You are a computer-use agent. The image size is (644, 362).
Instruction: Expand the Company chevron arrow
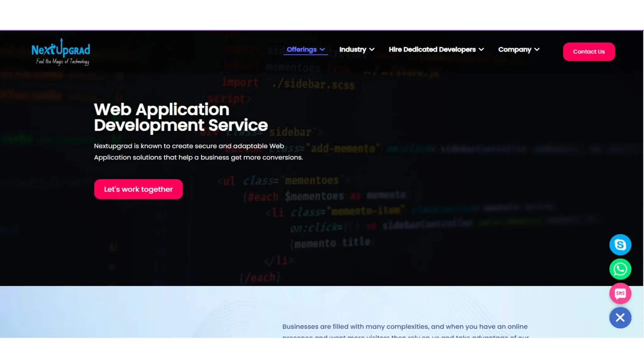(537, 50)
